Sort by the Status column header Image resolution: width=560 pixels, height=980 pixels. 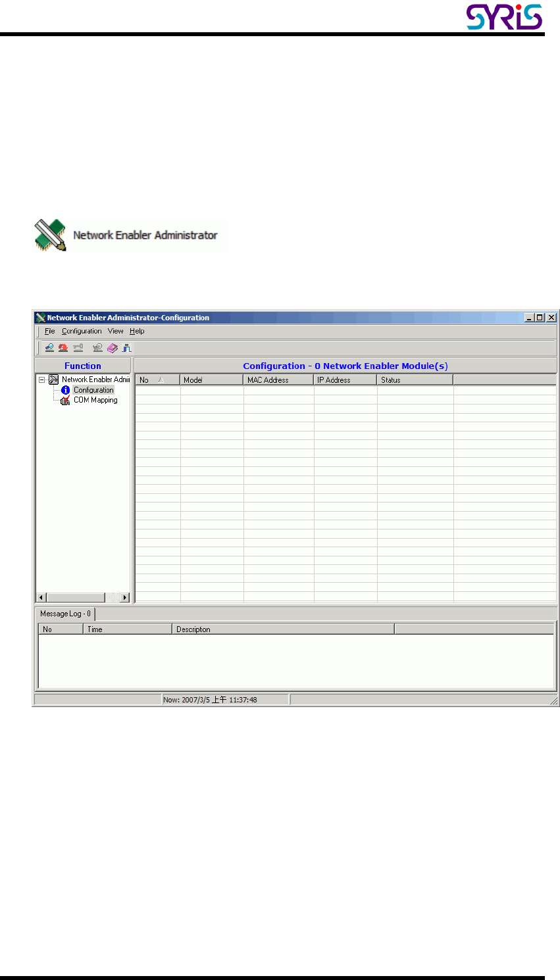tap(415, 380)
